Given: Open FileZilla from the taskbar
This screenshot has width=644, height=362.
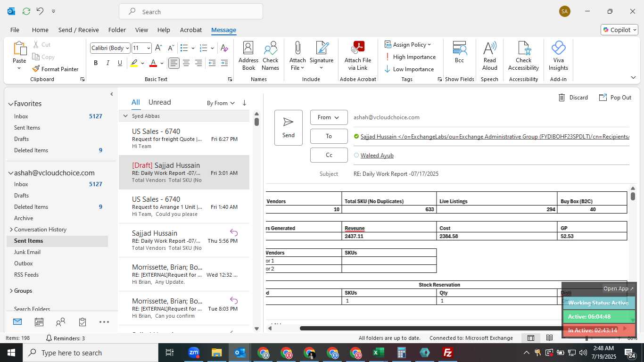Looking at the screenshot, I should 448,353.
